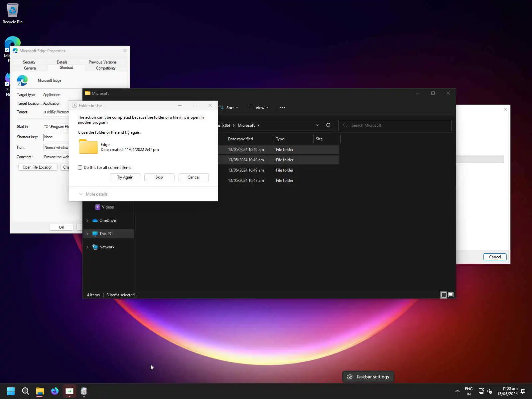Tick the 'Do this for all current items' checkbox

coord(80,168)
